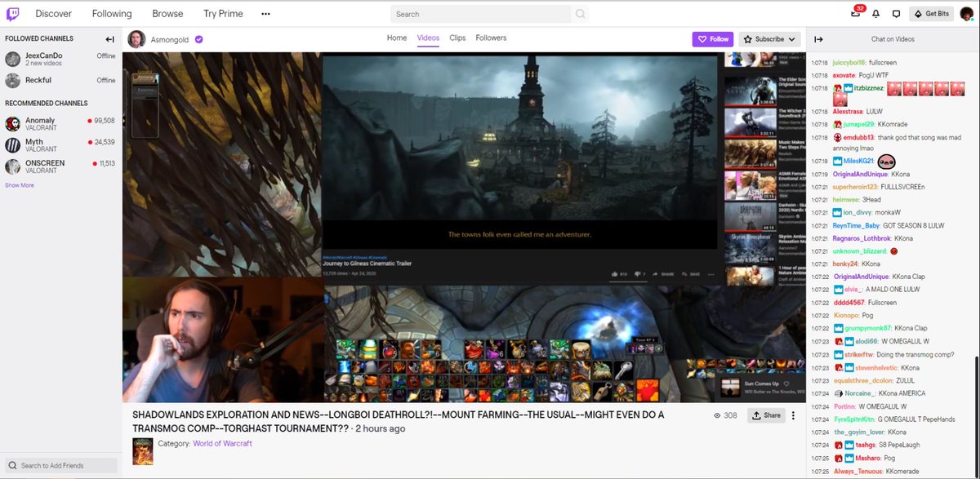Switch to the Clips tab

pyautogui.click(x=457, y=38)
